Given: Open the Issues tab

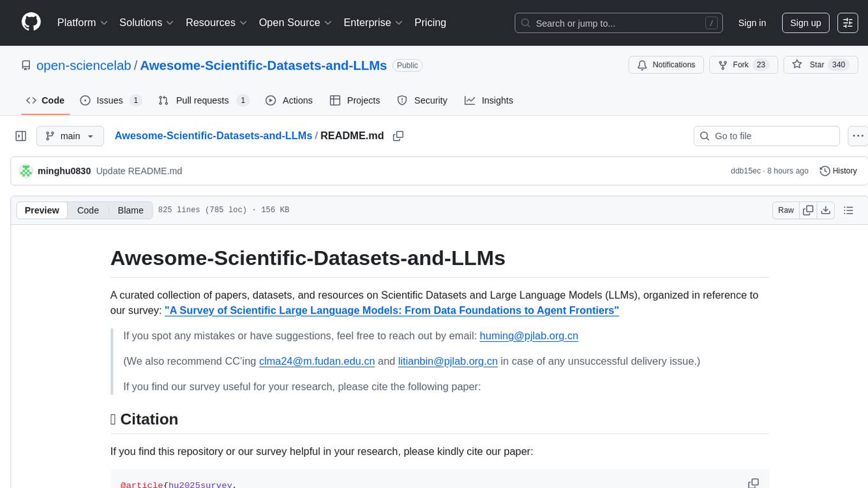Looking at the screenshot, I should click(x=110, y=100).
